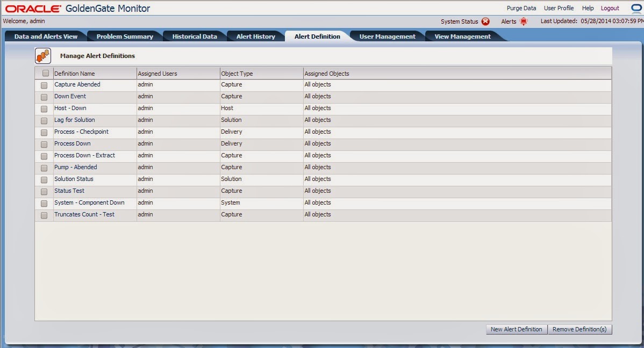The image size is (644, 348).
Task: Click the monitor icon in the top-right corner
Action: (x=637, y=8)
